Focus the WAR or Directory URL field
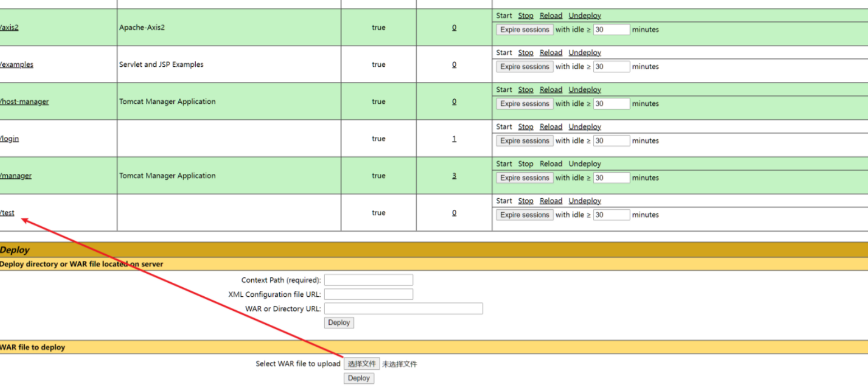The image size is (868, 386). coord(403,309)
